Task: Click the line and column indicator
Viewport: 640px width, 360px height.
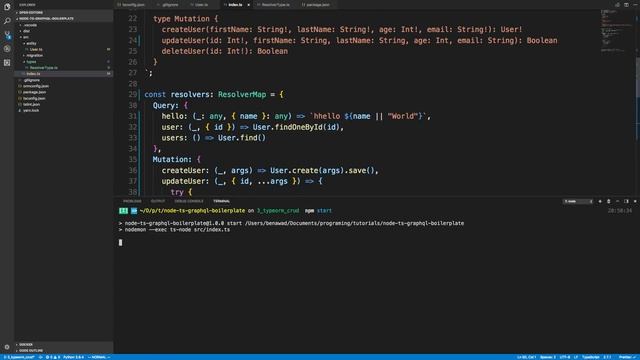Action: pos(527,357)
